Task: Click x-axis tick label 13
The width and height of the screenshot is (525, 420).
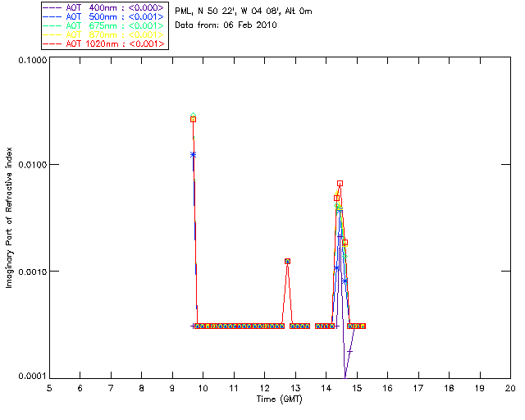Action: [x=295, y=388]
